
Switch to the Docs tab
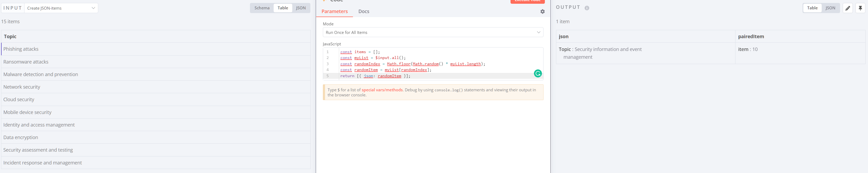point(364,11)
